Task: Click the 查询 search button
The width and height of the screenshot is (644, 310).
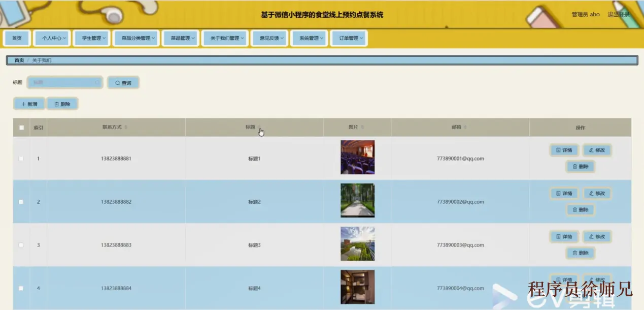Action: [x=123, y=83]
